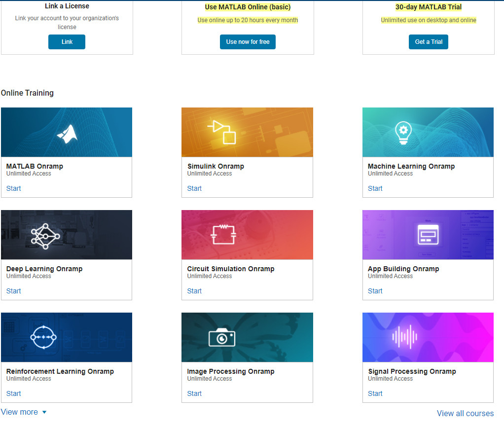504x427 pixels.
Task: Click the Reinforcement Learning Onramp title
Action: (60, 371)
